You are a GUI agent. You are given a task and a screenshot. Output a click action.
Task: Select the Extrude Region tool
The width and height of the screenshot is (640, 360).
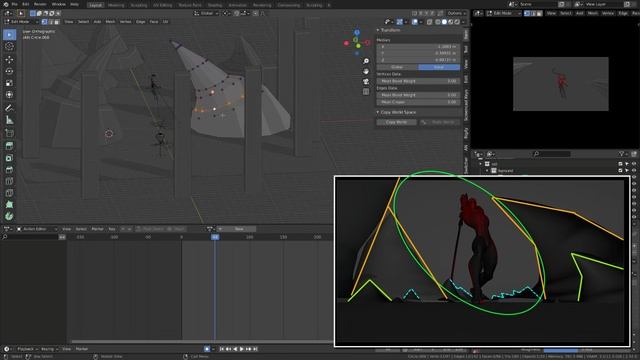pos(9,146)
